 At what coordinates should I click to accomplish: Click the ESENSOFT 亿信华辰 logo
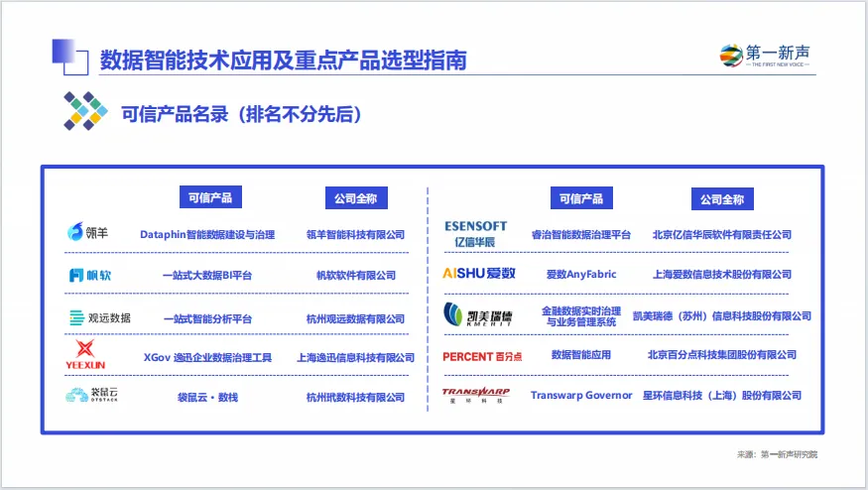(x=475, y=234)
